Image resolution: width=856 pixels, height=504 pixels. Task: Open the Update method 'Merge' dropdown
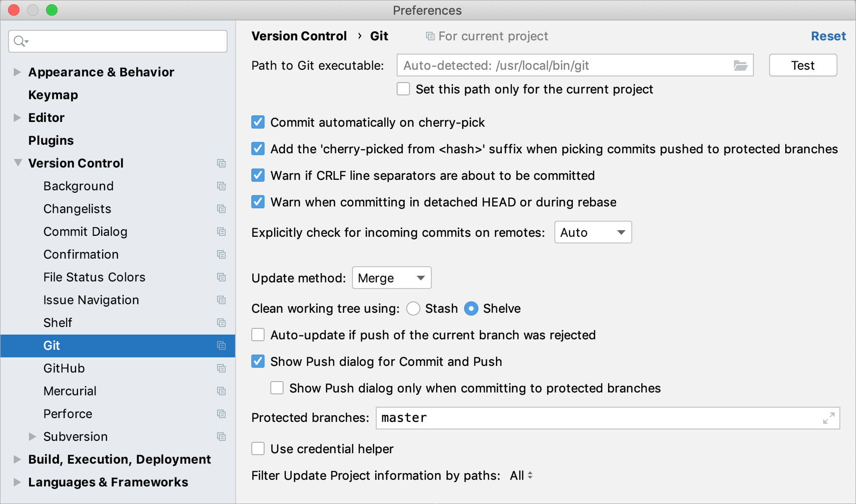tap(391, 278)
